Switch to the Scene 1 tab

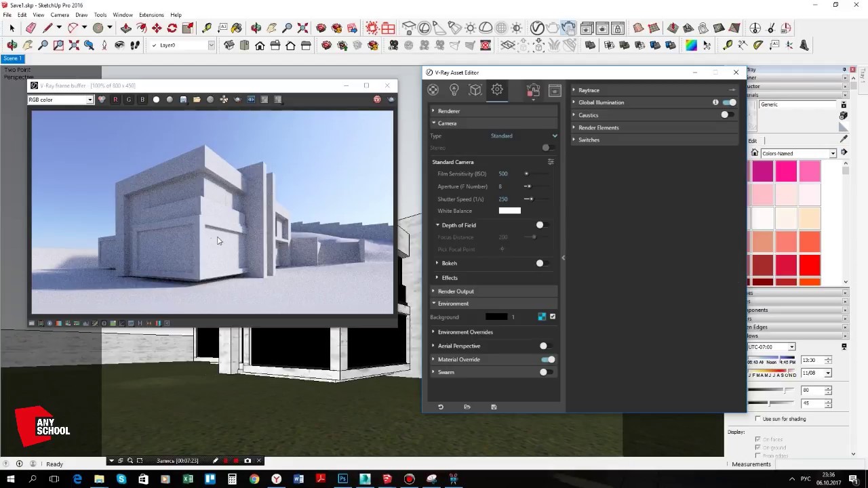click(13, 59)
